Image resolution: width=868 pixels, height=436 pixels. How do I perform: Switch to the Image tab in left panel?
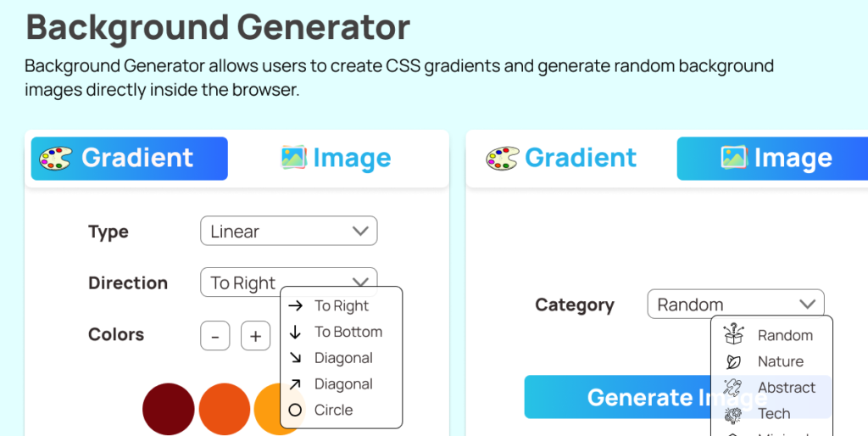(x=337, y=159)
